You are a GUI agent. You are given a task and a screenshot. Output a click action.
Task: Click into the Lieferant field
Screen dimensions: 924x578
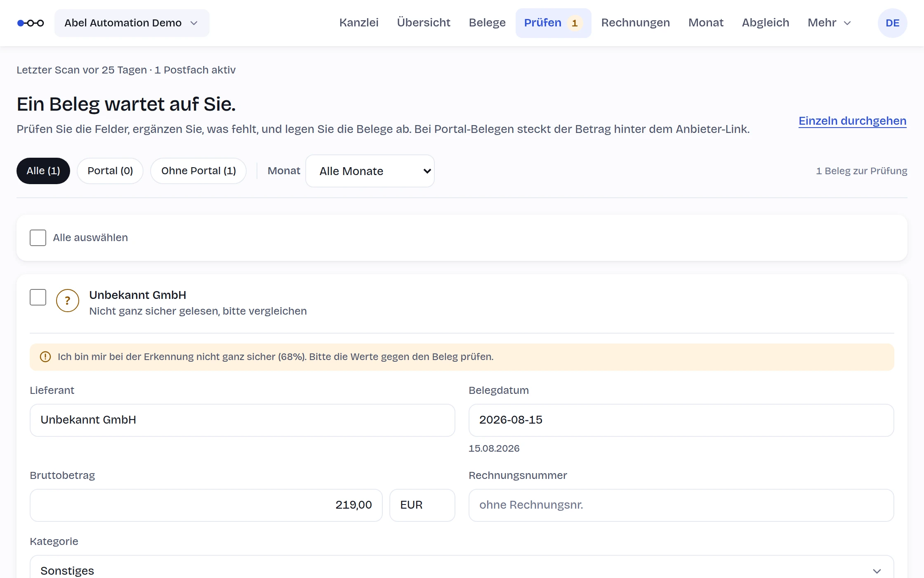[x=243, y=420]
